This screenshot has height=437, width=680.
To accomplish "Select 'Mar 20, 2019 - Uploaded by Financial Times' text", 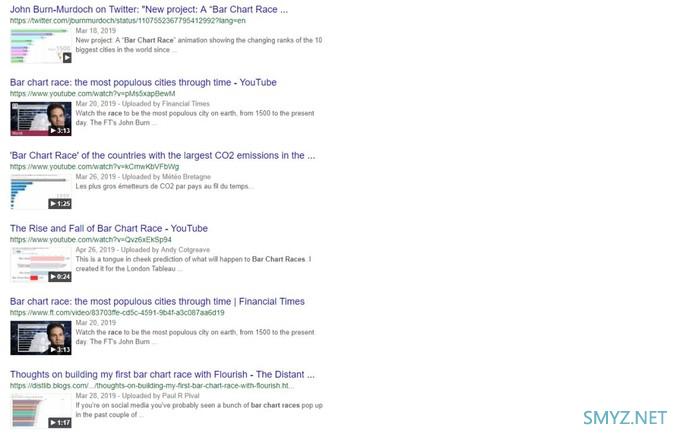I will click(143, 104).
